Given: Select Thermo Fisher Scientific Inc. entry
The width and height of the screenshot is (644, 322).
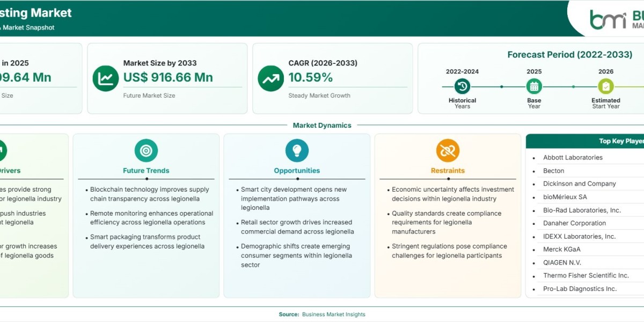Looking at the screenshot, I should tap(586, 275).
